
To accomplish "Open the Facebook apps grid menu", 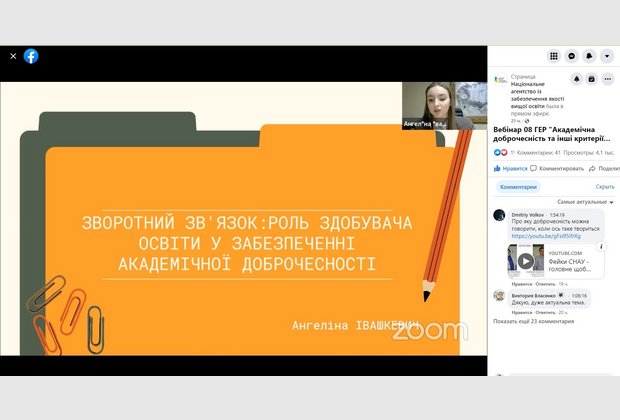I will pyautogui.click(x=554, y=56).
